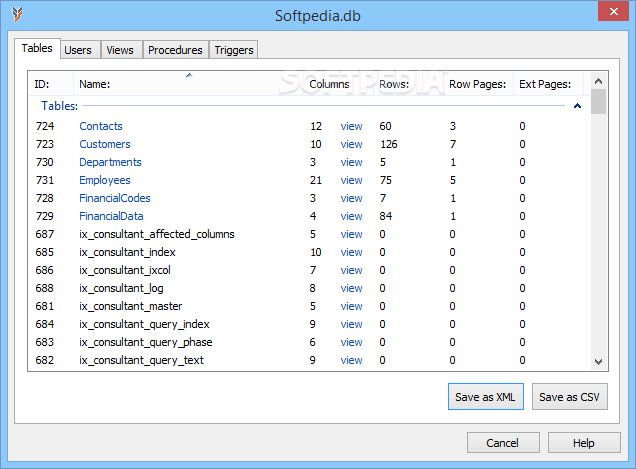Select the ix_consultant_query_phase table name
The width and height of the screenshot is (636, 469).
[x=146, y=342]
